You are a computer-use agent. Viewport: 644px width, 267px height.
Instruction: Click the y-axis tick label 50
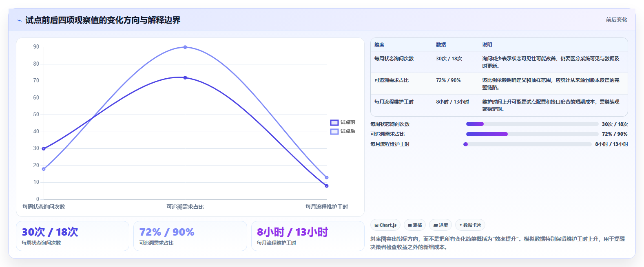(x=36, y=115)
